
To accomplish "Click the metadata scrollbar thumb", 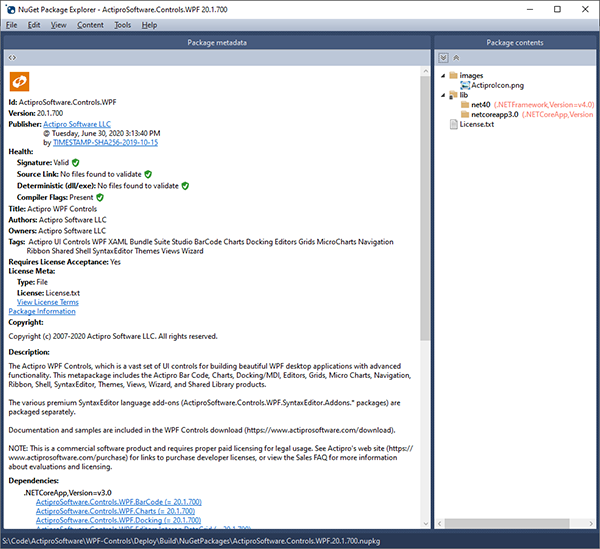I will tap(425, 208).
